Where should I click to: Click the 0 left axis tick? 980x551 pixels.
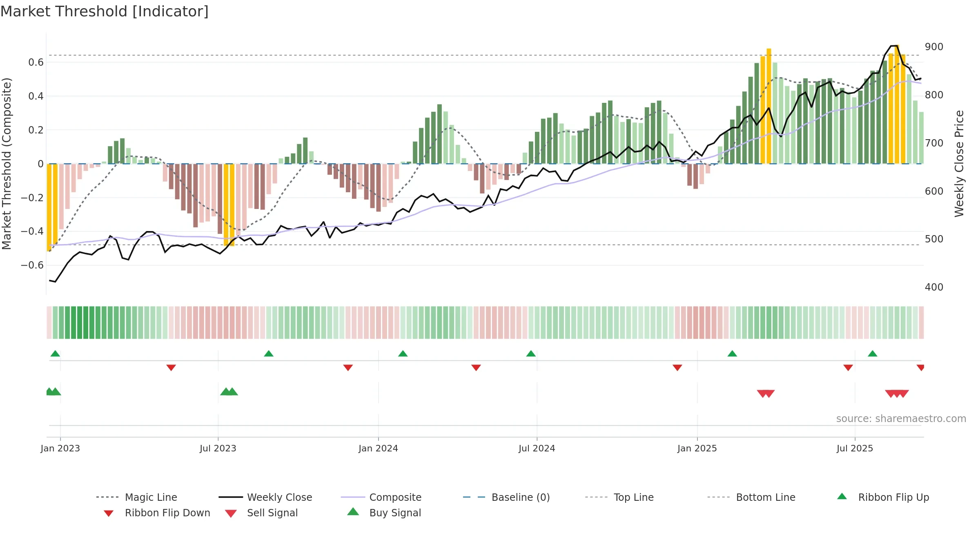pyautogui.click(x=40, y=164)
